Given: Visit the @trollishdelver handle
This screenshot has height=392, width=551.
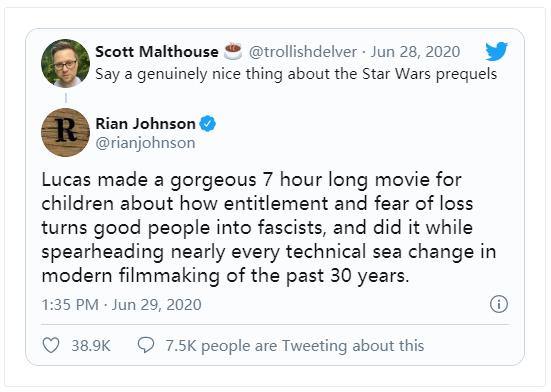Looking at the screenshot, I should (303, 52).
